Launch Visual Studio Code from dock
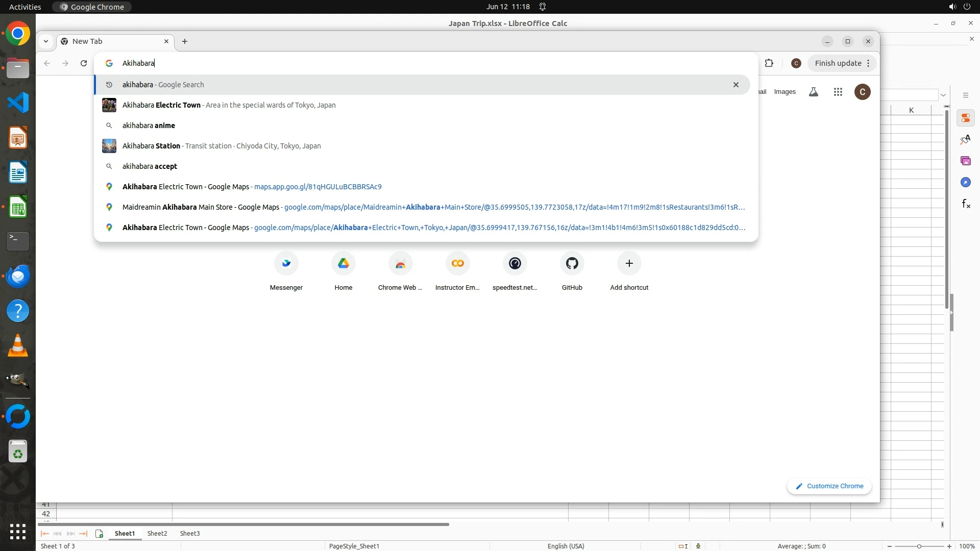Viewport: 980px width, 551px height. coord(18,103)
